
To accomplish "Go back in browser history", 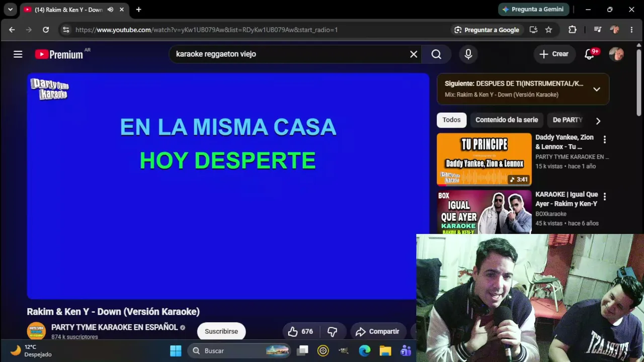I will pyautogui.click(x=12, y=30).
